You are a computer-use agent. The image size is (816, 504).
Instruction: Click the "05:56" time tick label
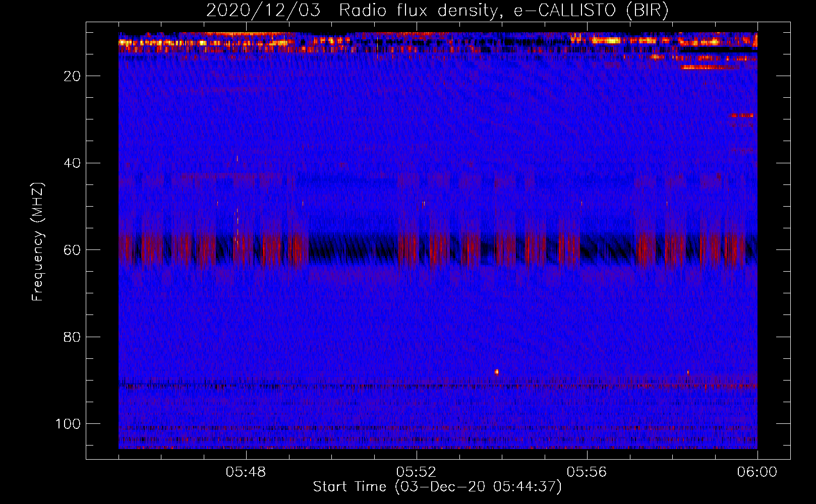tap(587, 472)
